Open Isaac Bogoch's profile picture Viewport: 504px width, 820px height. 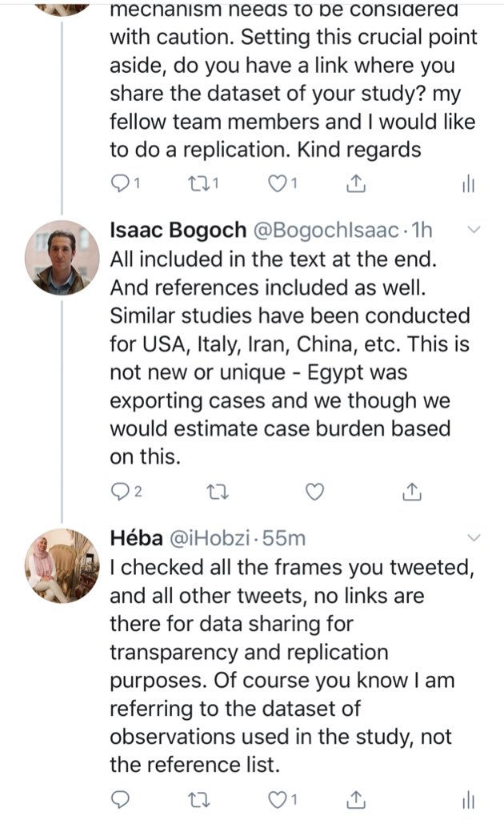click(62, 257)
